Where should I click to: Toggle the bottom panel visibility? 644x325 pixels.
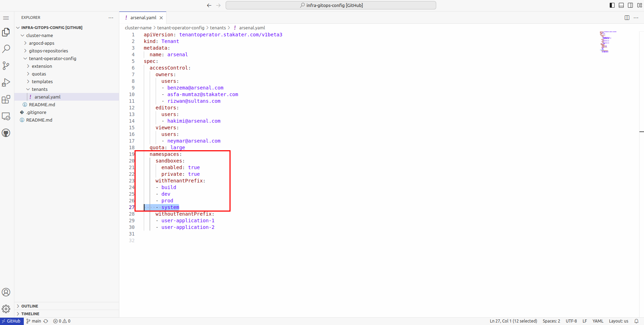[621, 5]
